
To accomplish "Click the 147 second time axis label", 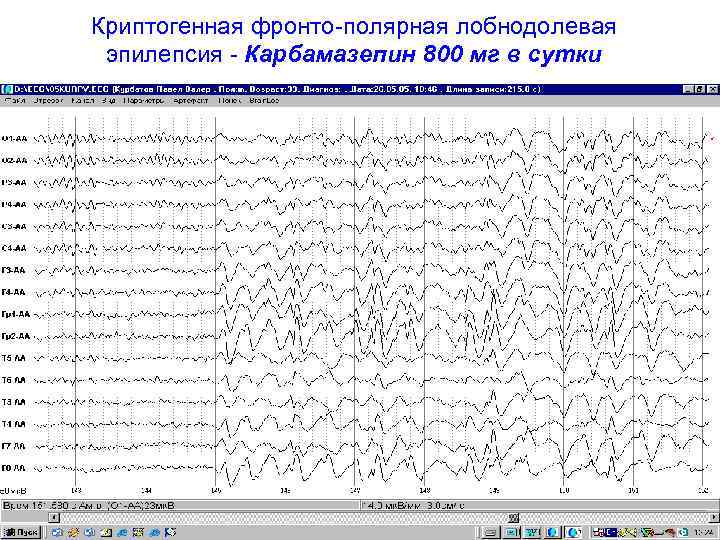I will (354, 490).
